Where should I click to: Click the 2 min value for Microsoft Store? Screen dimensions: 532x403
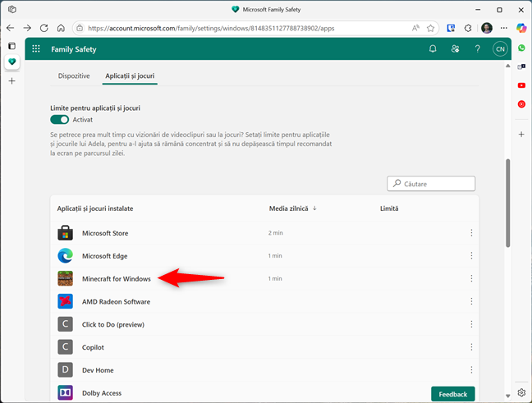276,233
